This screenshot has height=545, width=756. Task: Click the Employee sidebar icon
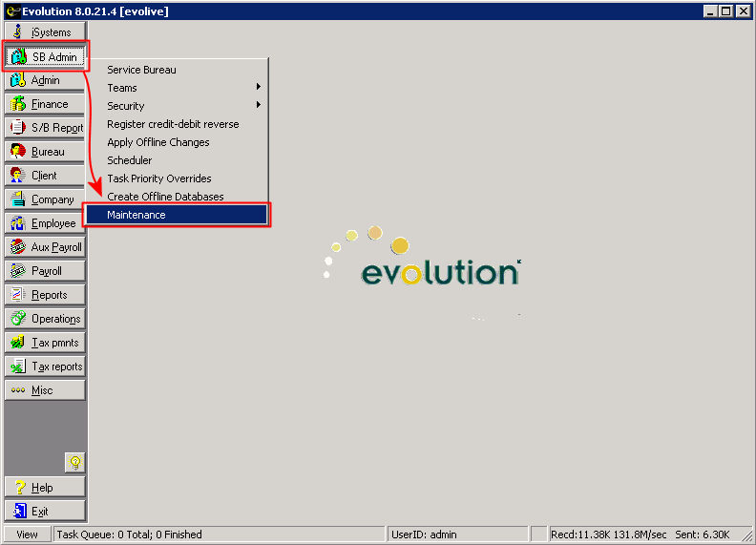(x=17, y=223)
